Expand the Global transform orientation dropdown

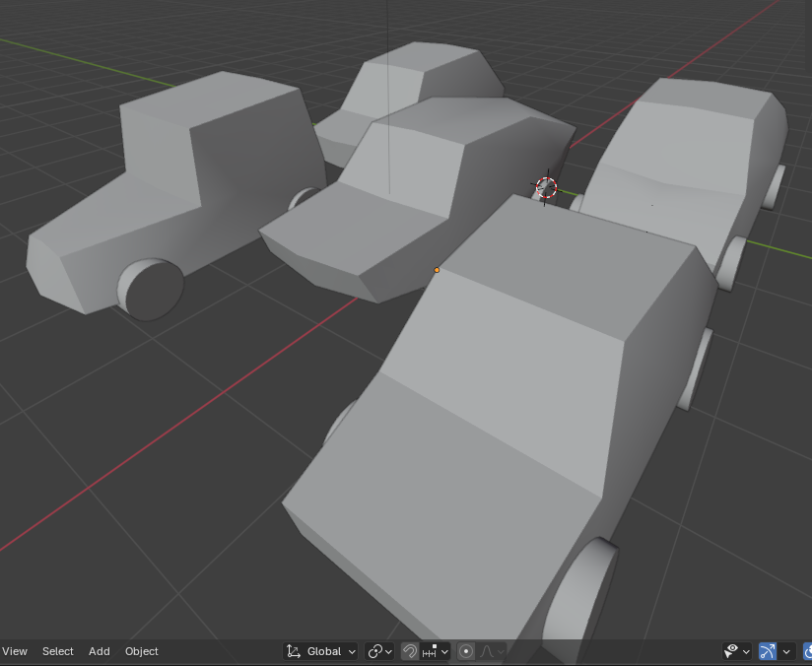tap(321, 651)
